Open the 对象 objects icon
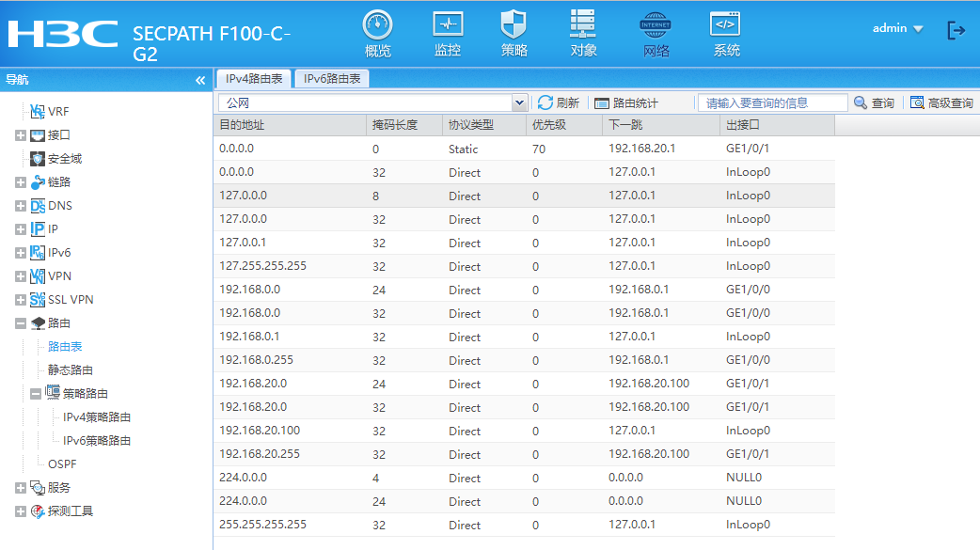The width and height of the screenshot is (980, 550). (582, 24)
